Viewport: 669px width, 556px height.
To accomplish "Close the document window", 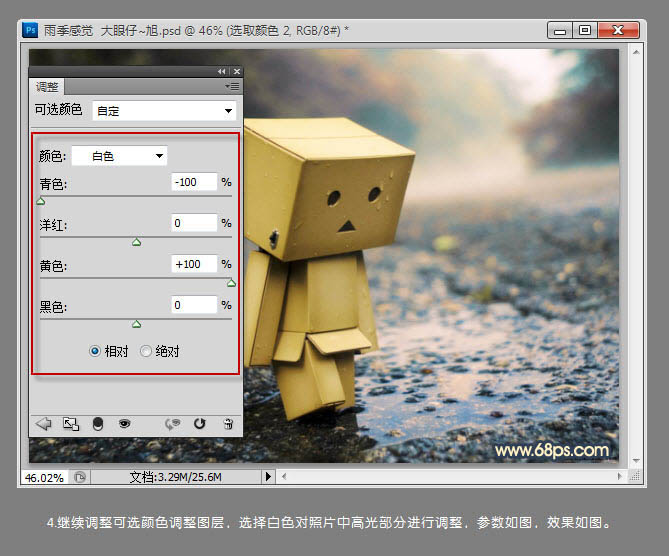I will click(x=618, y=30).
